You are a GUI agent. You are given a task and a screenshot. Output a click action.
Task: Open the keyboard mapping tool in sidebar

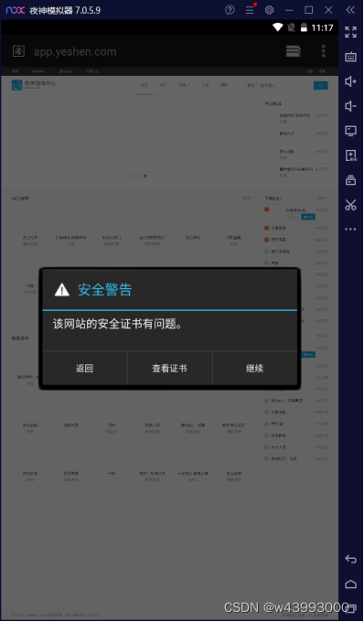pos(350,57)
